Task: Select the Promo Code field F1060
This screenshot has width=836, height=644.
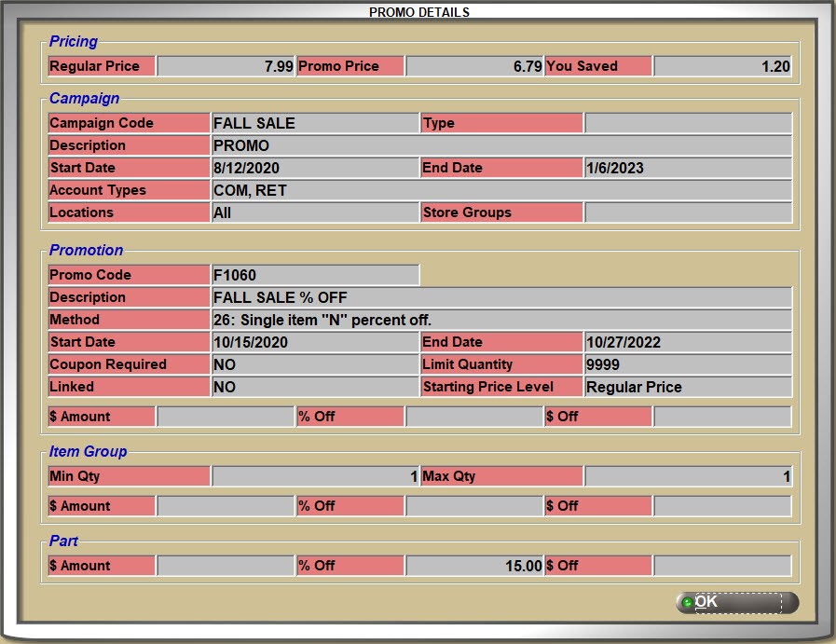Action: [x=315, y=275]
